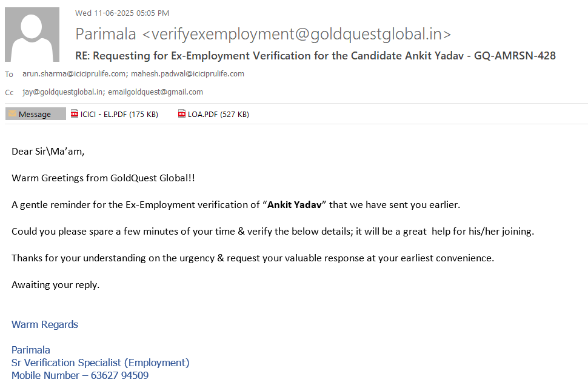588x385 pixels.
Task: Click the sender's avatar placeholder picture
Action: (32, 35)
